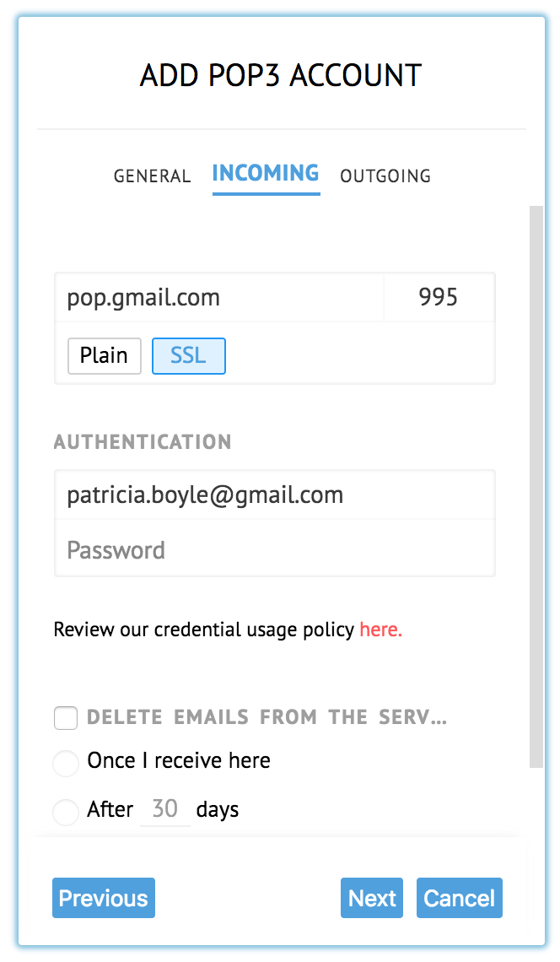Edit the port number 995 field
Image resolution: width=560 pixels, height=962 pixels.
coord(439,297)
